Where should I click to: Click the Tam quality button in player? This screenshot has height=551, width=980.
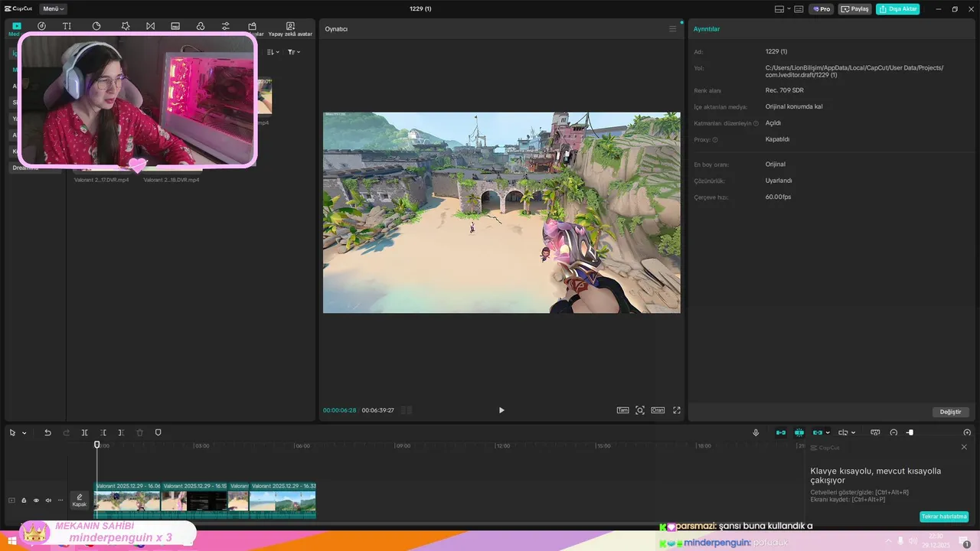click(623, 410)
